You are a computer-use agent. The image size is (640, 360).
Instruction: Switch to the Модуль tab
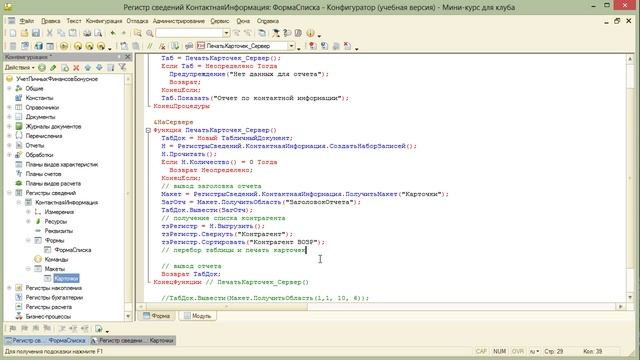[198, 316]
